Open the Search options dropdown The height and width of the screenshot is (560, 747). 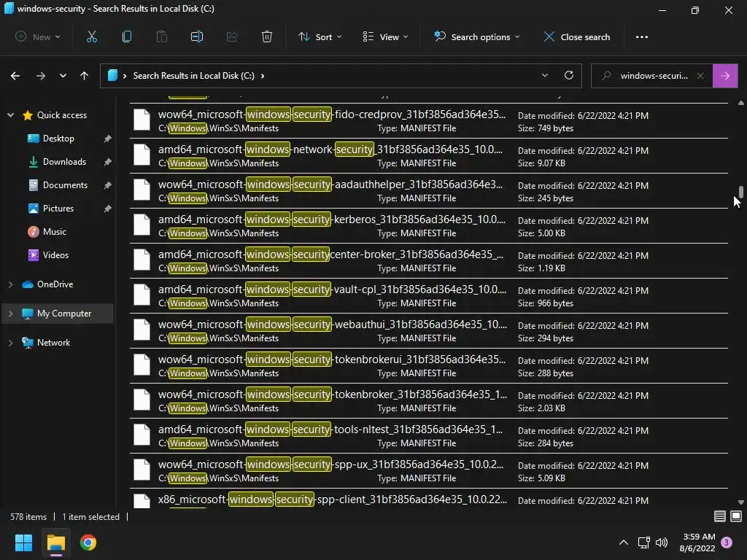click(477, 36)
